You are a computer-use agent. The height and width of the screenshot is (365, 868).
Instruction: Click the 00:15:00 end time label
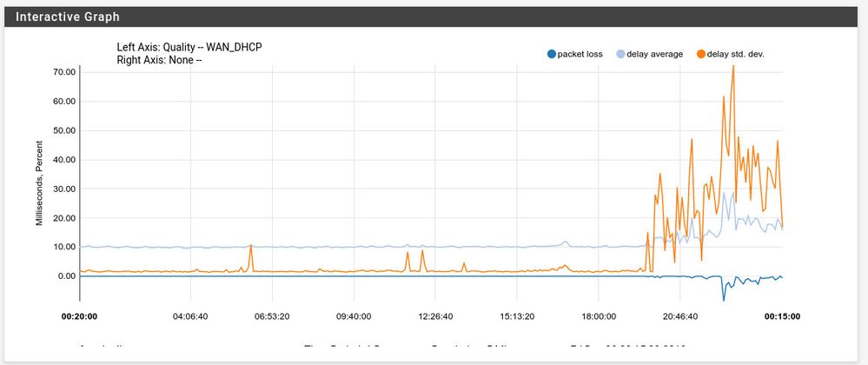(782, 317)
